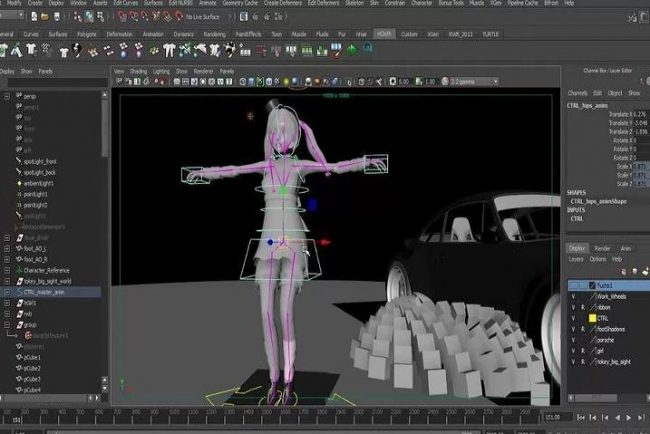Toggle the R reference flag of girl layer

(583, 351)
